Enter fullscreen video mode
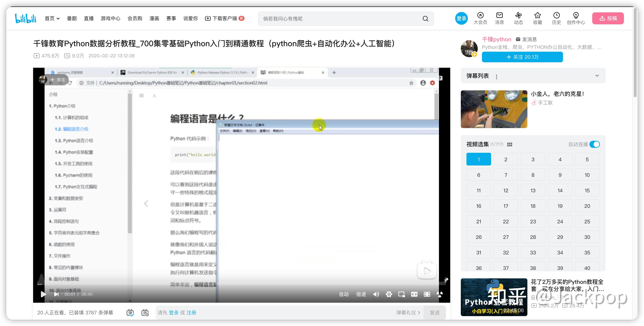Screen dimensions: 644x326 click(x=427, y=294)
